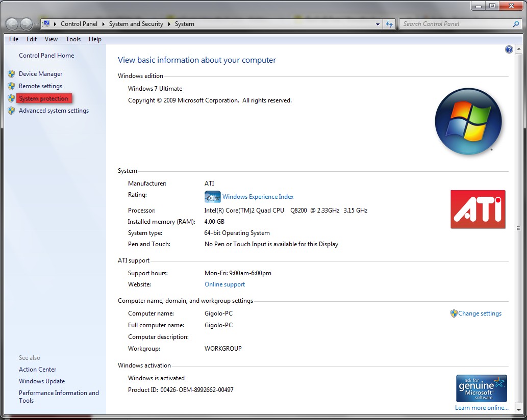This screenshot has width=527, height=420.
Task: Click the shield icon beside Change settings
Action: coord(454,313)
